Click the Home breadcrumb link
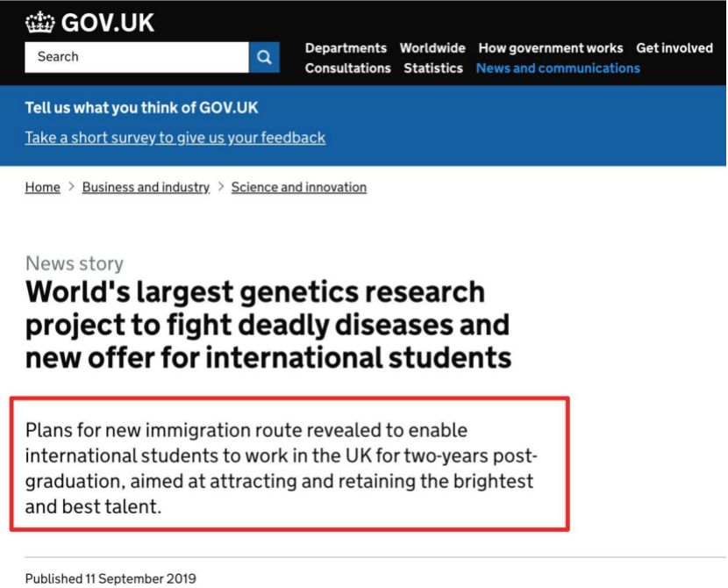Viewport: 728px width, 588px height. pos(42,187)
